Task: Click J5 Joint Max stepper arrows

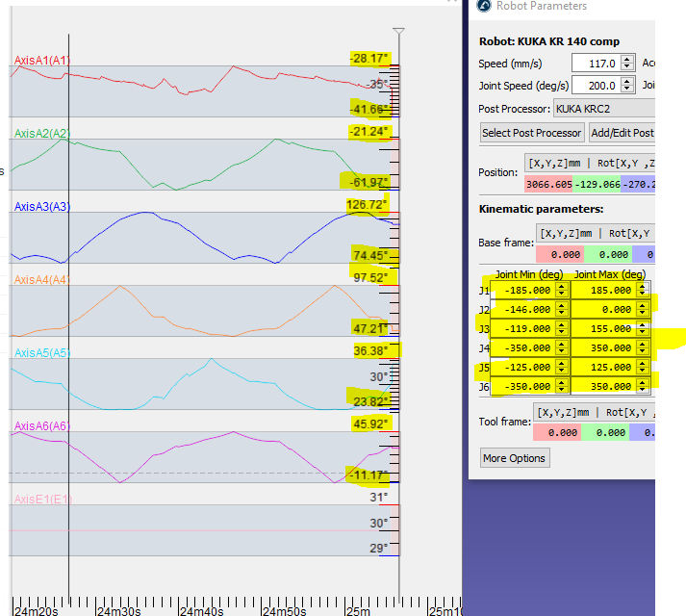Action: click(x=643, y=368)
